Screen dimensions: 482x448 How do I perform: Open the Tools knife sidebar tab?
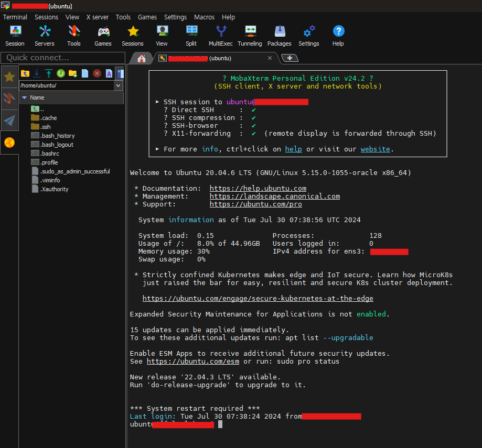coord(9,99)
